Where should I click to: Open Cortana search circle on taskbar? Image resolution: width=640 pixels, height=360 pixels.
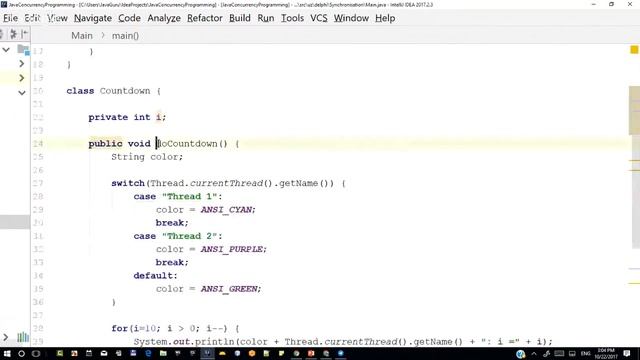21,353
